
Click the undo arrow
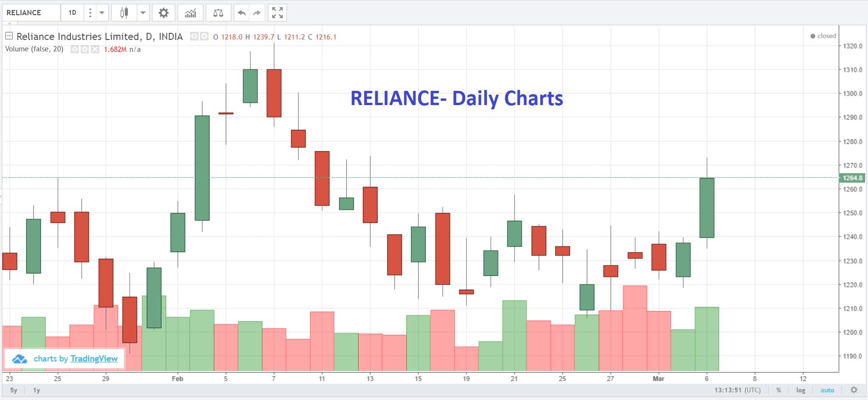click(x=241, y=13)
